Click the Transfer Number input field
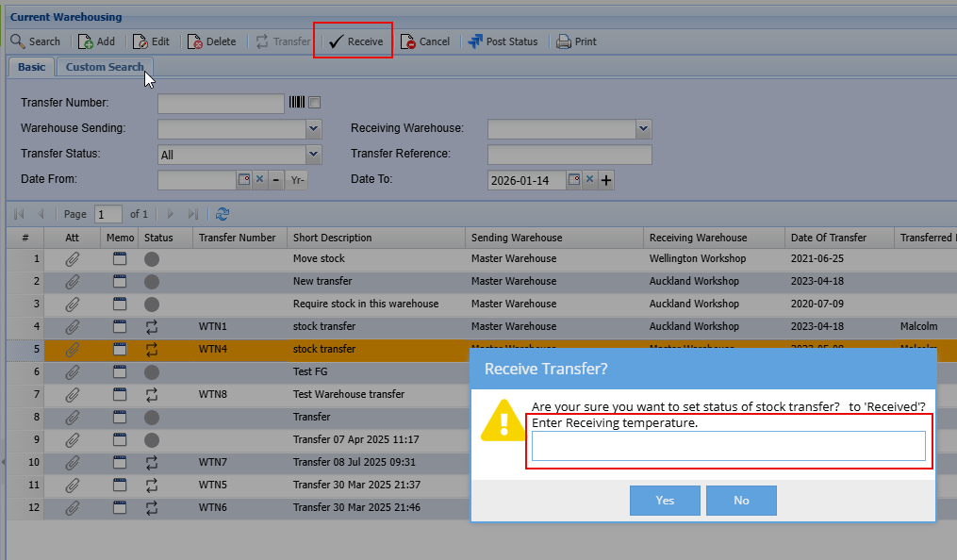 221,103
